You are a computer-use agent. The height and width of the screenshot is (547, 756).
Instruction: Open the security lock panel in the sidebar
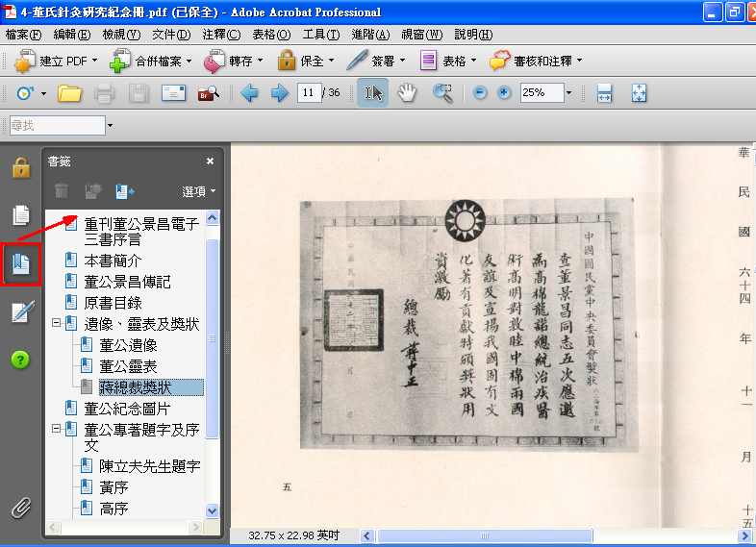pyautogui.click(x=21, y=167)
